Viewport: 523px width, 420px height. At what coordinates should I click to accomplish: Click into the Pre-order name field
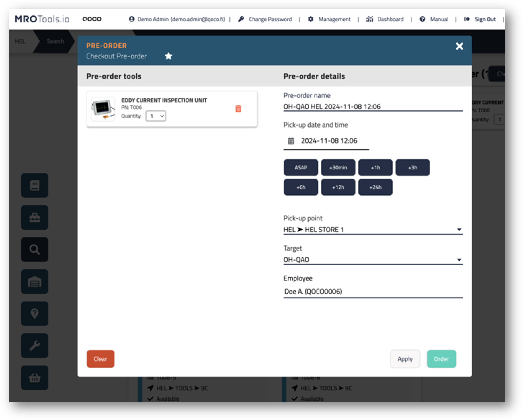coord(373,106)
